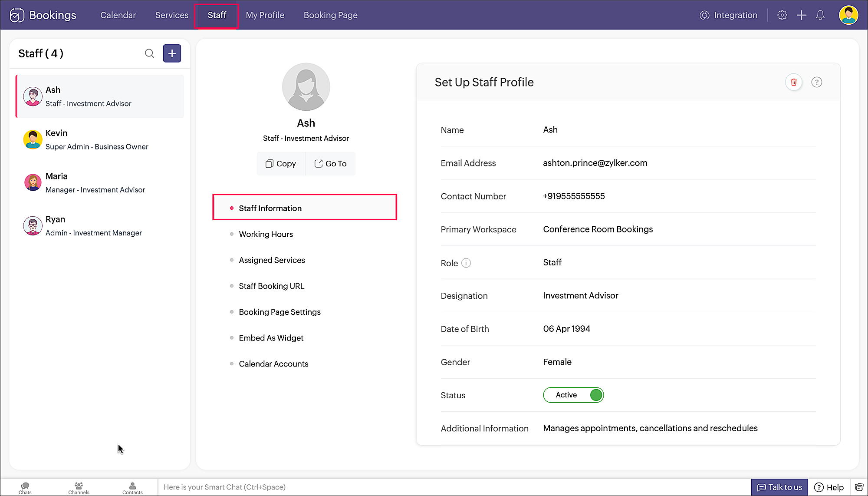
Task: Click Ash's avatar in staff list
Action: tap(33, 96)
